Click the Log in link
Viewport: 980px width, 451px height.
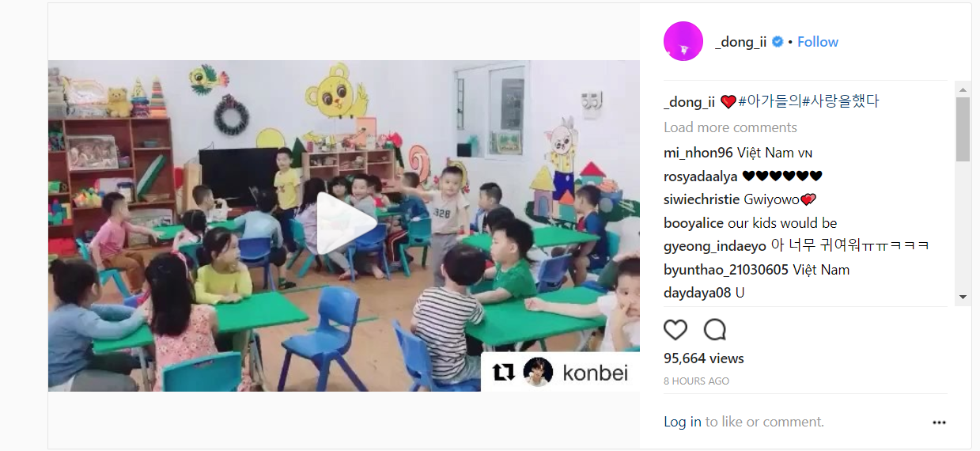tap(683, 422)
